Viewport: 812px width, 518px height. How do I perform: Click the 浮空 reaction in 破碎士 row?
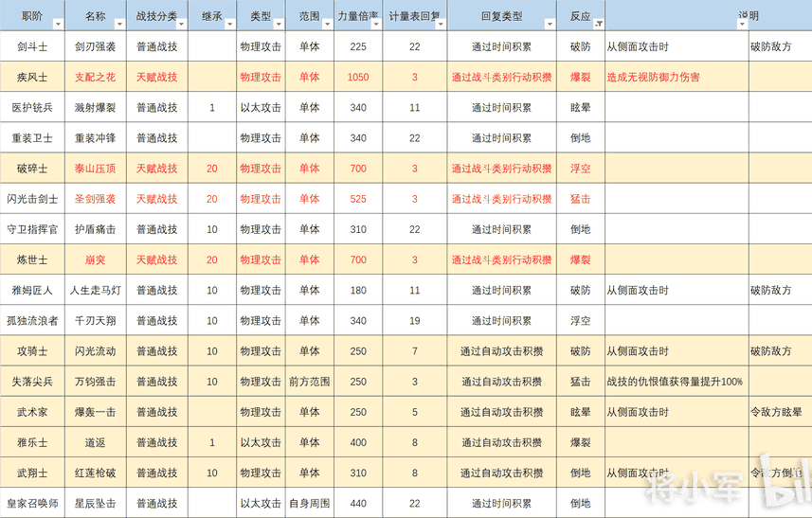pos(580,169)
